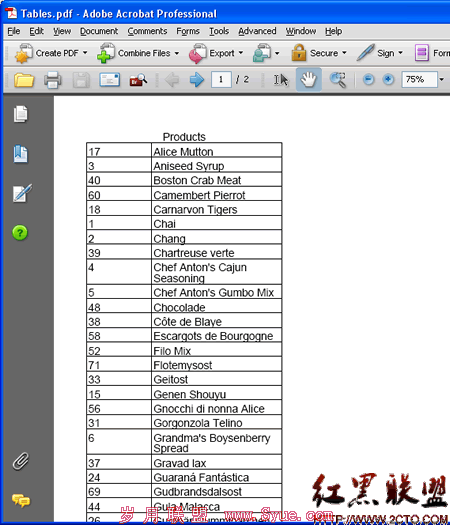The image size is (450, 525).
Task: Open the Pages panel in sidebar
Action: click(21, 114)
